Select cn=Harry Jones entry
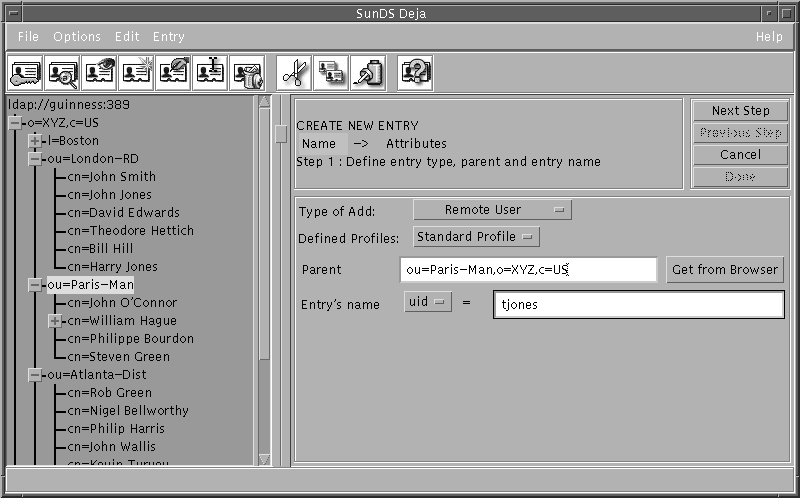The image size is (800, 498). [x=113, y=266]
